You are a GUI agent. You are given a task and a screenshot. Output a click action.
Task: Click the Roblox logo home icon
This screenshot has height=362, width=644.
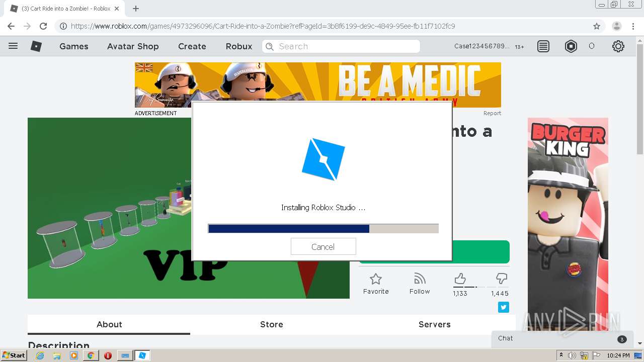tap(36, 46)
